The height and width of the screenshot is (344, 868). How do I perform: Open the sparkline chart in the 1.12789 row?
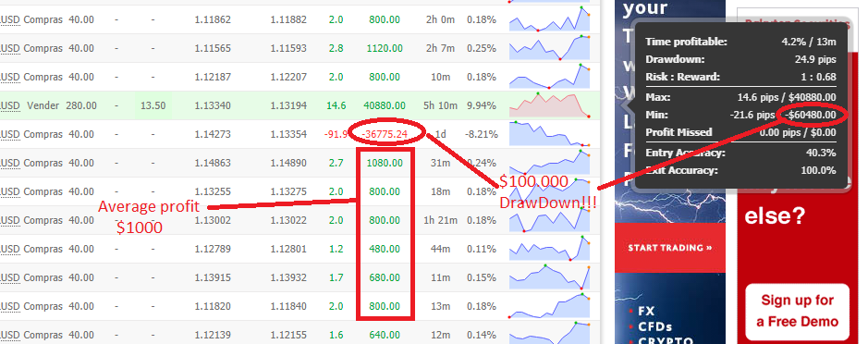[x=550, y=249]
